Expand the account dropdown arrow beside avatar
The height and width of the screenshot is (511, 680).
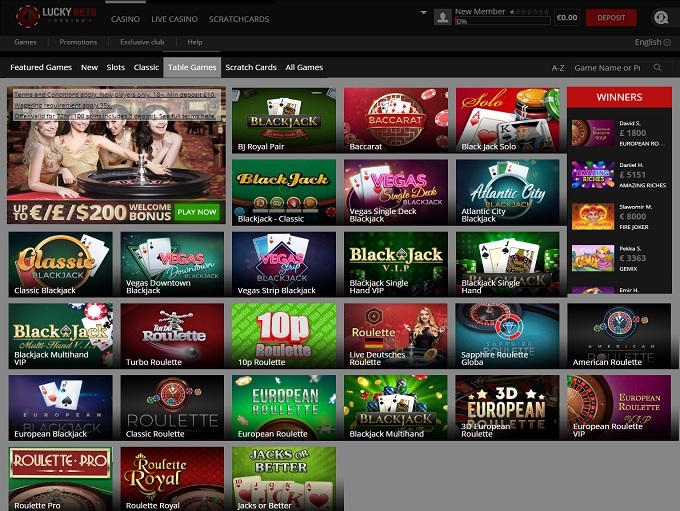point(424,14)
